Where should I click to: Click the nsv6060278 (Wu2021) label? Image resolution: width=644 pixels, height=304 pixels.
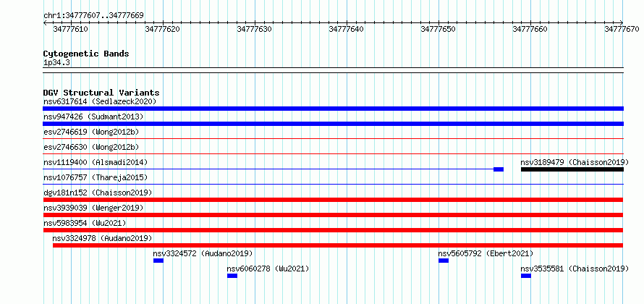268,269
